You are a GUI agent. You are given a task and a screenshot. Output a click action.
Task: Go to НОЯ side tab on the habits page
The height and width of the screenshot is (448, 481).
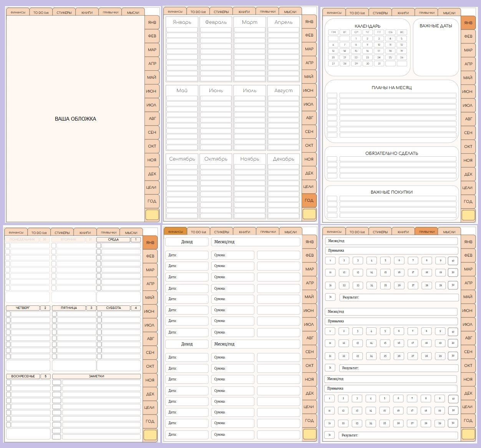click(468, 379)
